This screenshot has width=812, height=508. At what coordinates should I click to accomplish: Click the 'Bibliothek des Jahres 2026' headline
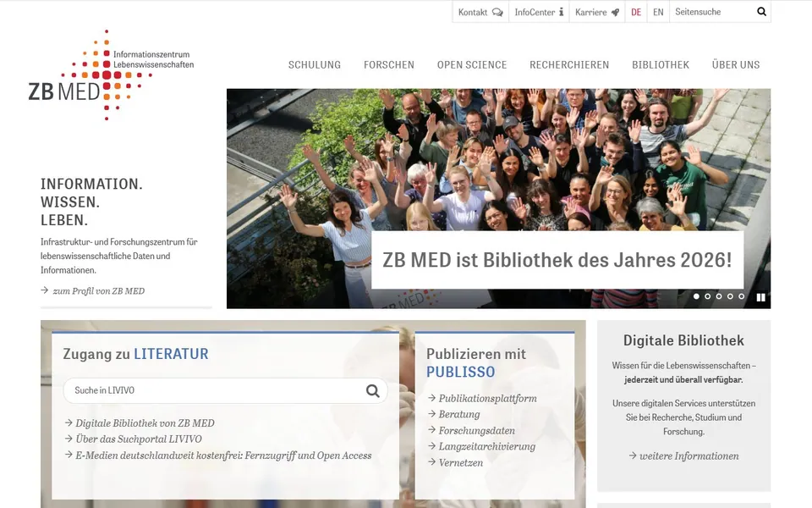point(557,260)
